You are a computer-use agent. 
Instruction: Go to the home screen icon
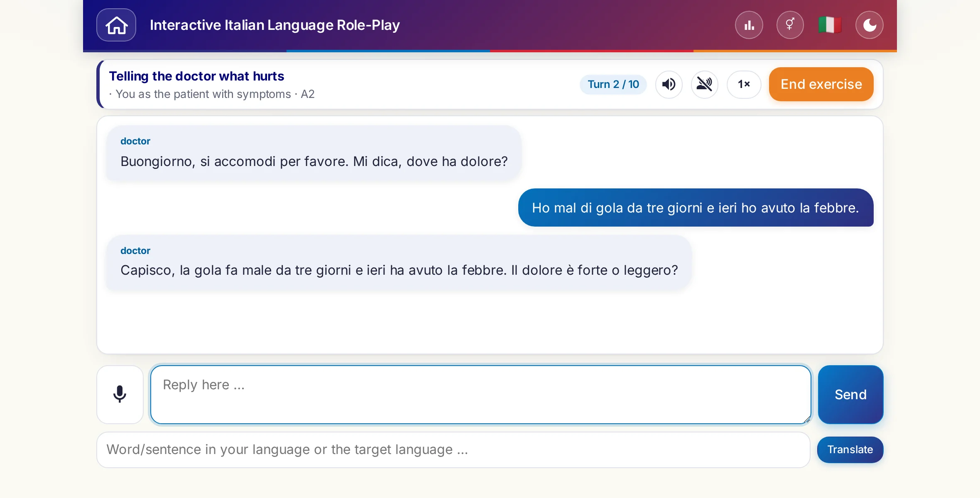coord(116,25)
